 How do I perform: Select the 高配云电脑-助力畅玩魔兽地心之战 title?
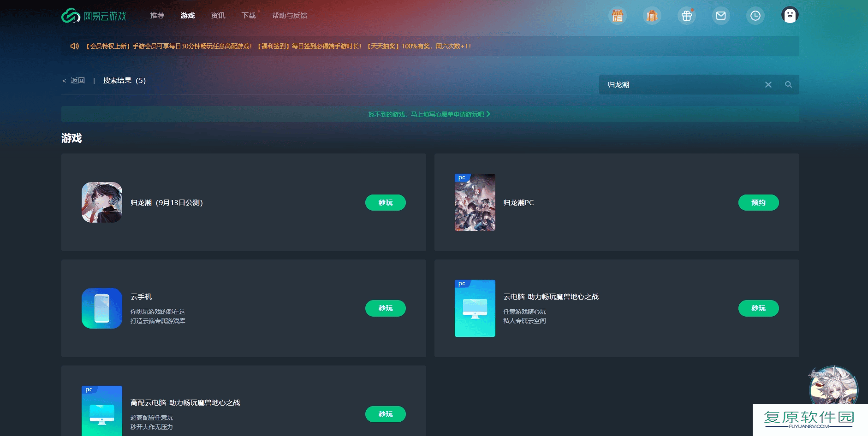click(x=185, y=403)
